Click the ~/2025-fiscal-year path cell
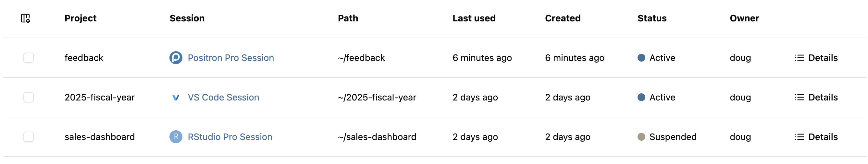 pos(377,97)
